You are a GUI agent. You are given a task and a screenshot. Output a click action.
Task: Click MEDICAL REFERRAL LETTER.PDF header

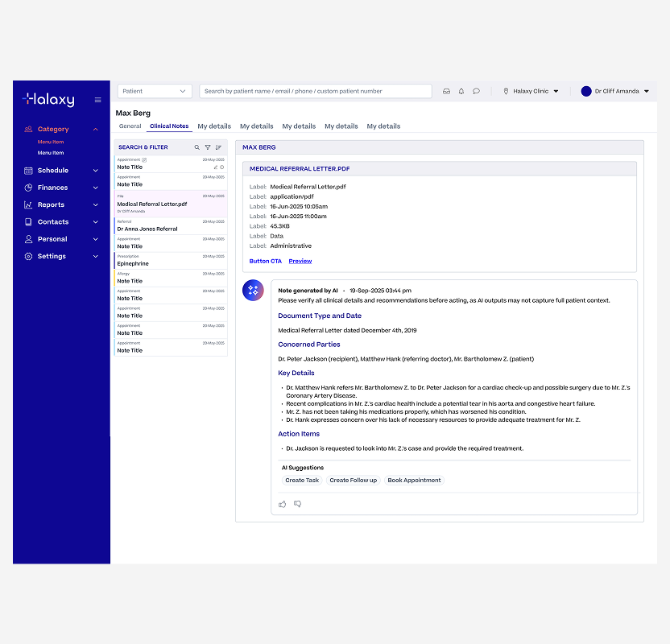pos(300,169)
